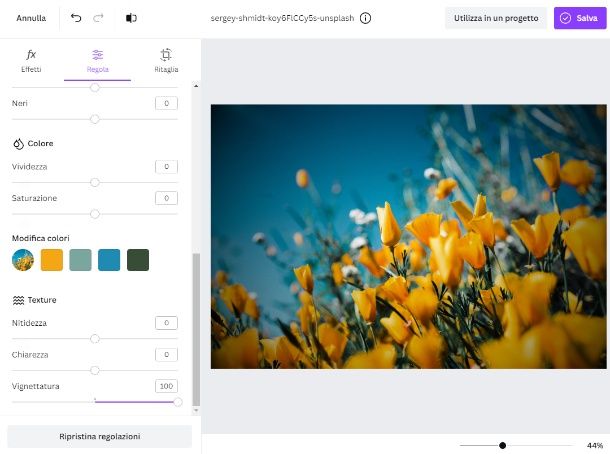The height and width of the screenshot is (454, 610).
Task: Click the Saturazione label
Action: point(35,198)
